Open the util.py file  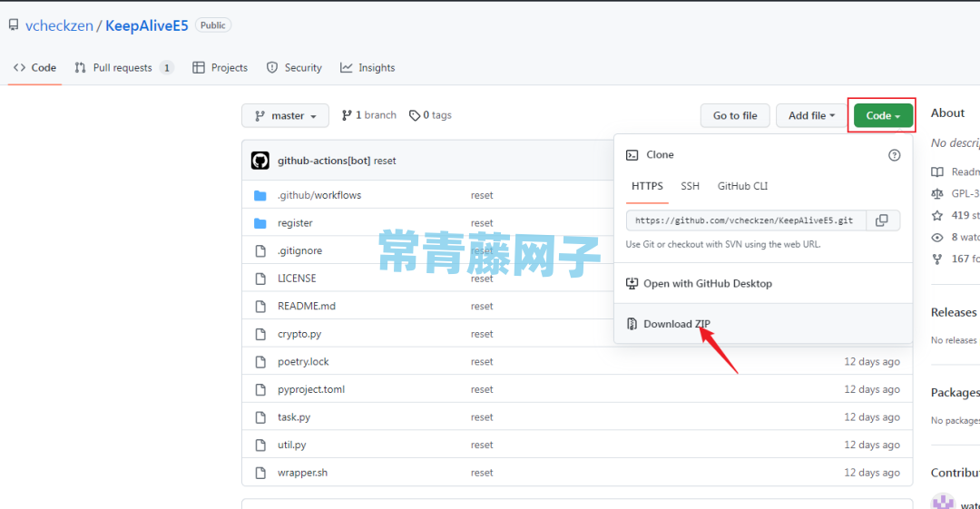(x=292, y=445)
